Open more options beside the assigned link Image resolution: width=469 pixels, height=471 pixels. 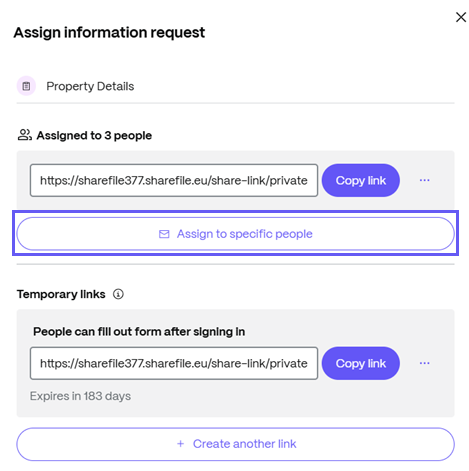[424, 180]
